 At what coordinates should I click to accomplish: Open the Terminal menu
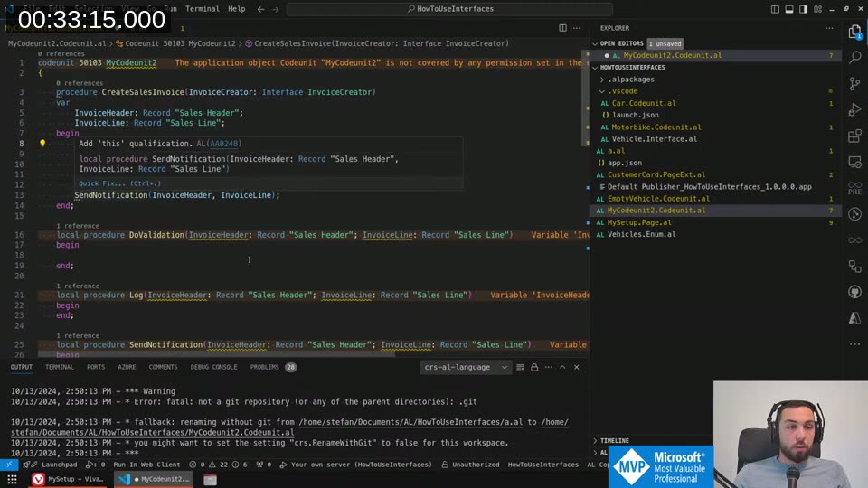point(202,9)
